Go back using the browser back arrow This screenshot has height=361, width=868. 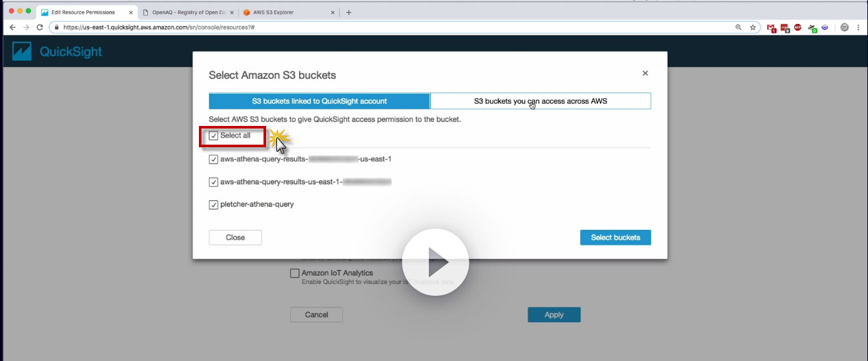12,28
